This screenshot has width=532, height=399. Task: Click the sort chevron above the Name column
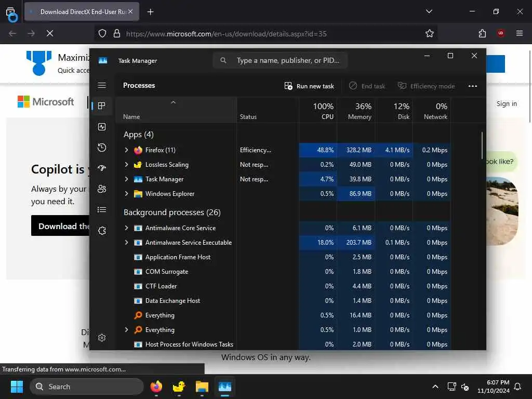tap(173, 102)
